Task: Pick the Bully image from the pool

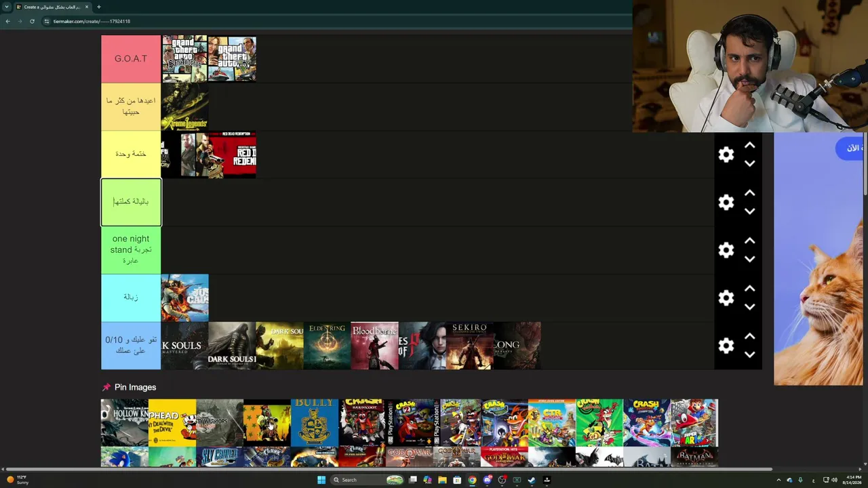Action: 315,422
